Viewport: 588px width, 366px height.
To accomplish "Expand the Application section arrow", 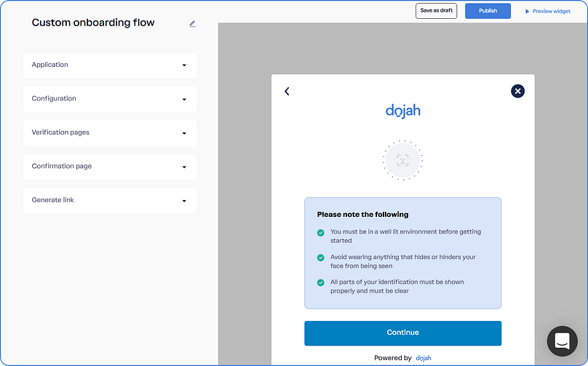I will (184, 65).
